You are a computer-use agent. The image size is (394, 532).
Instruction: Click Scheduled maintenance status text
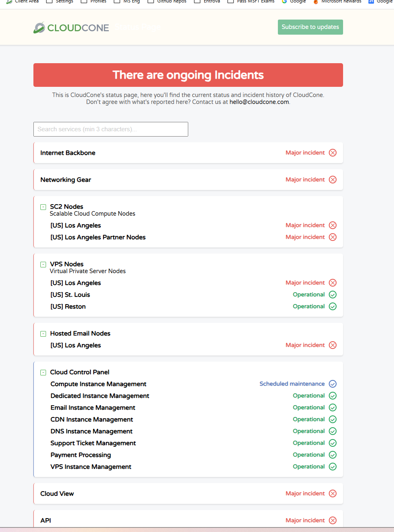[x=292, y=384]
